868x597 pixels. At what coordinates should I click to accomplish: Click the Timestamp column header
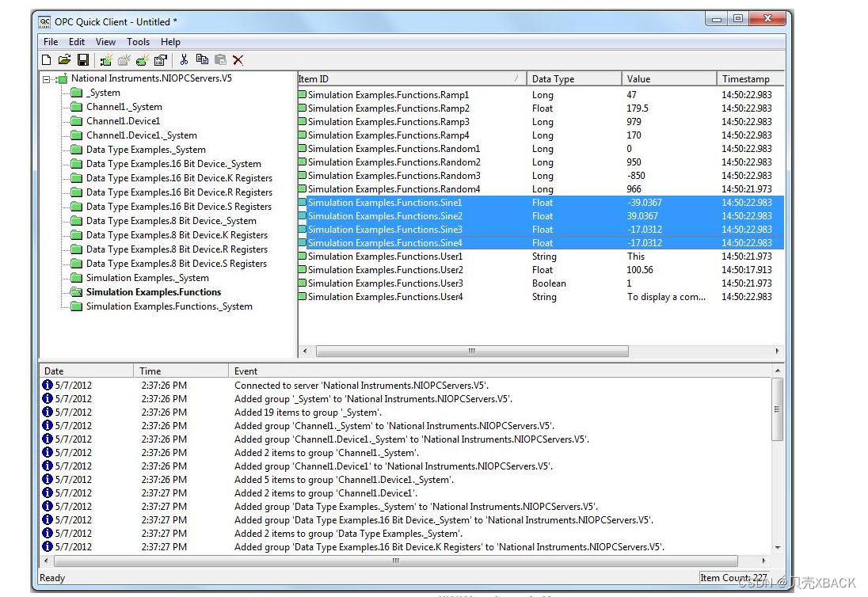(751, 79)
